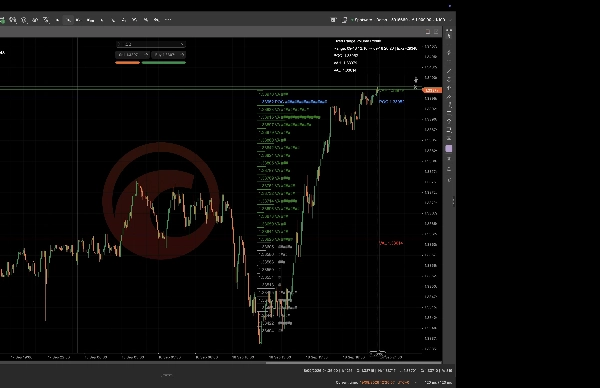The height and width of the screenshot is (388, 600).
Task: Click the detach-window icon beside the header status dot
Action: [344, 20]
